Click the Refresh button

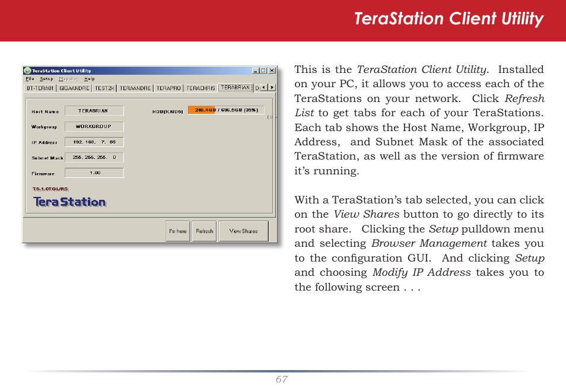[x=204, y=231]
